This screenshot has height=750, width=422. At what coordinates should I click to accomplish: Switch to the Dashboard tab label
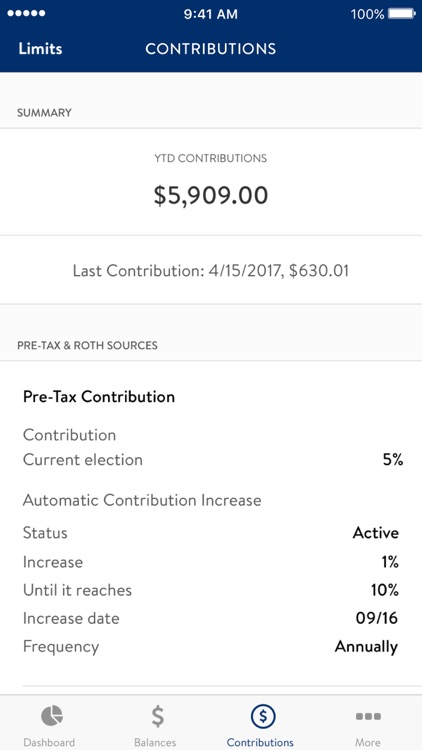click(49, 742)
